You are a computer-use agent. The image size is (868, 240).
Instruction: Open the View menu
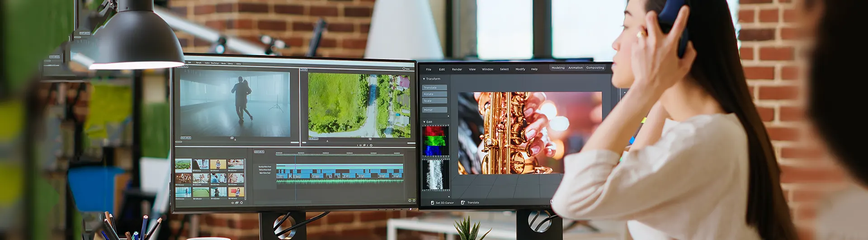tap(472, 69)
